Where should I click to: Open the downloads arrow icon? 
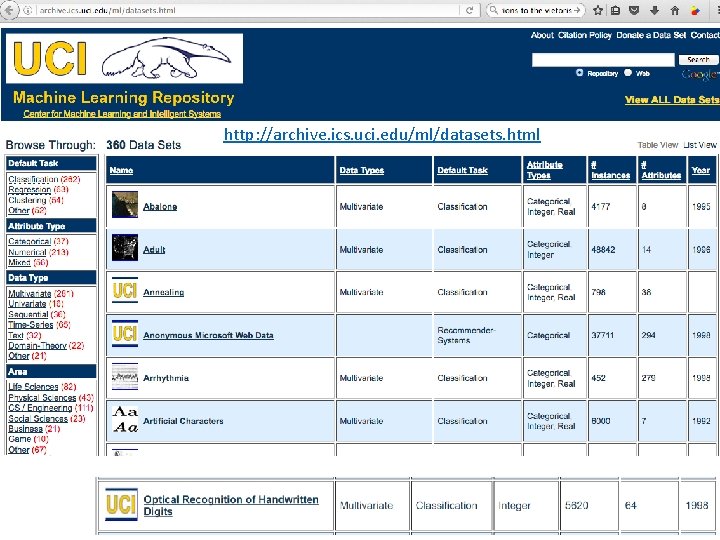[x=655, y=10]
